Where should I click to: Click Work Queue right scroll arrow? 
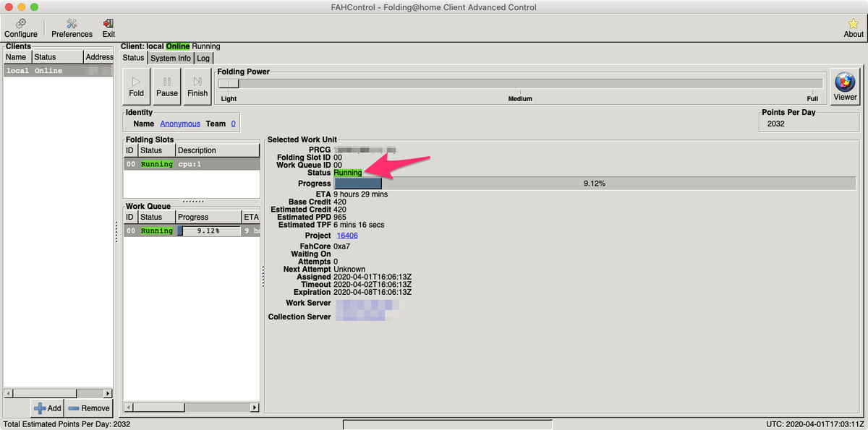pos(254,408)
